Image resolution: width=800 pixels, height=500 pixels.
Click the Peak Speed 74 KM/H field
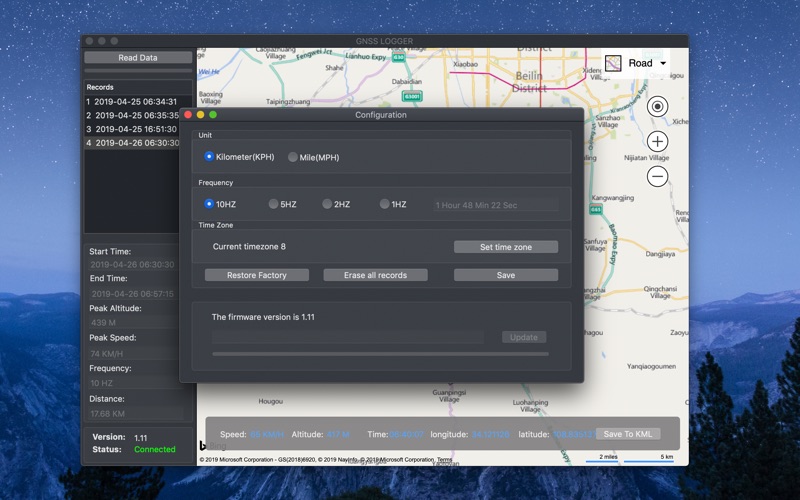click(134, 354)
